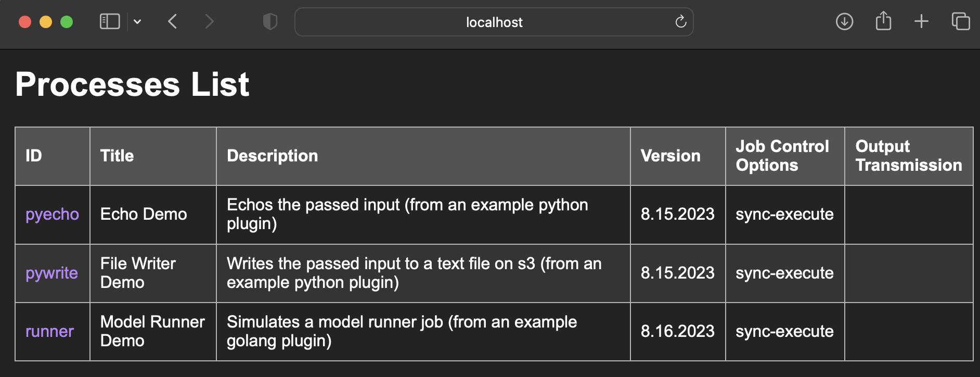Show downloads with the download icon
This screenshot has height=377, width=980.
coord(844,21)
